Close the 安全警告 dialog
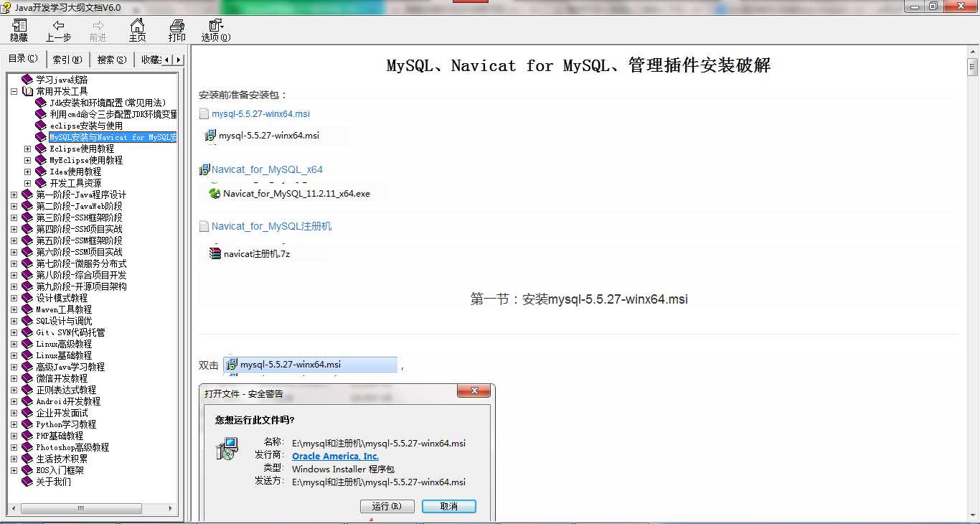The height and width of the screenshot is (524, 980). point(473,392)
